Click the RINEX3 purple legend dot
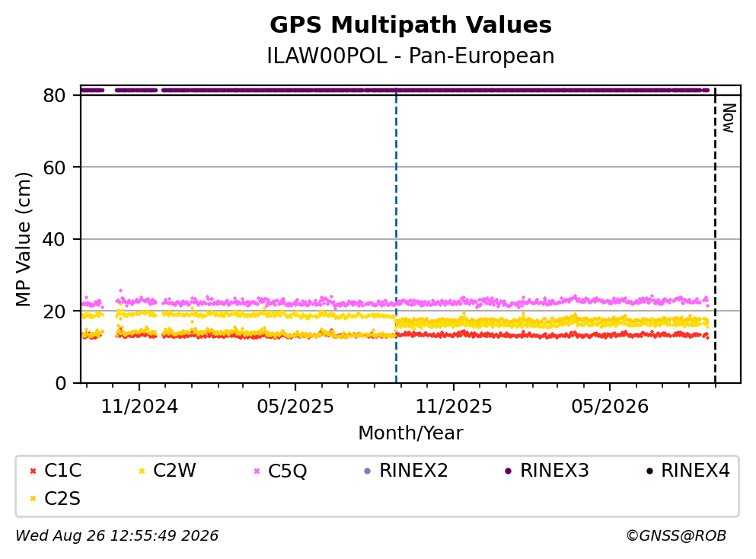 coord(508,471)
